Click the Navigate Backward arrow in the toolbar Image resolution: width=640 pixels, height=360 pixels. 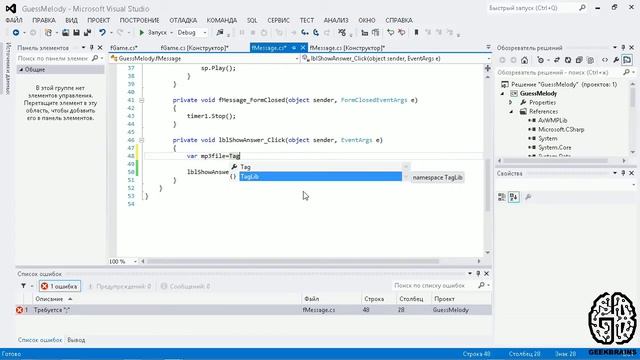pyautogui.click(x=16, y=33)
